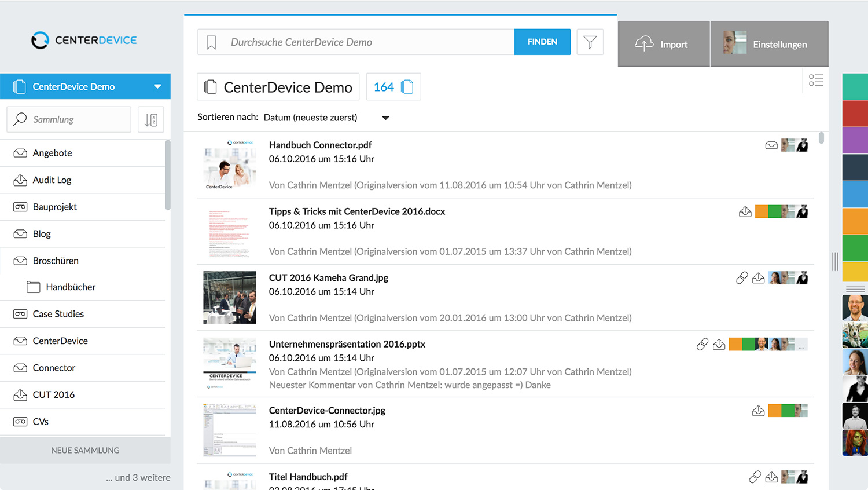Click the right panel vertical resize handle
The image size is (868, 490).
pyautogui.click(x=835, y=262)
